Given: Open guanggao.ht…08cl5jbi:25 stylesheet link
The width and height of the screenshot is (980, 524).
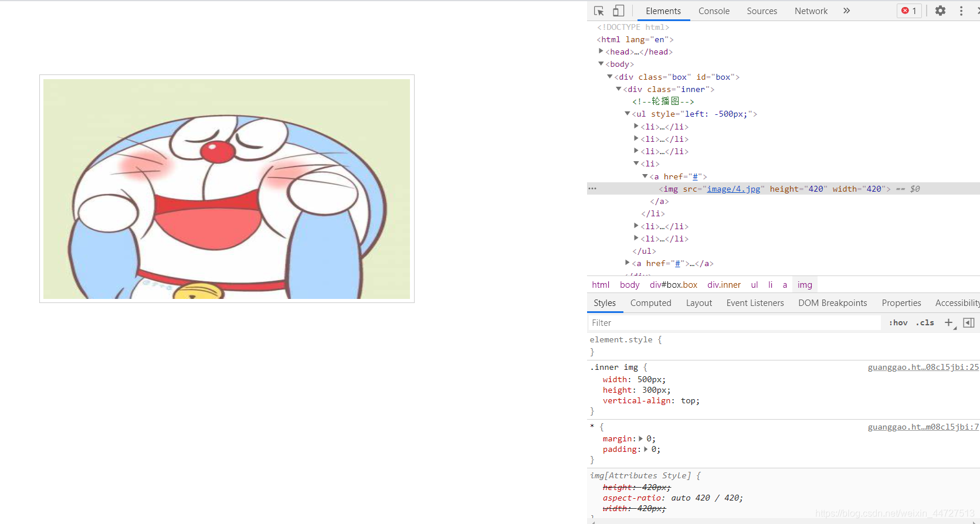Looking at the screenshot, I should pos(923,367).
